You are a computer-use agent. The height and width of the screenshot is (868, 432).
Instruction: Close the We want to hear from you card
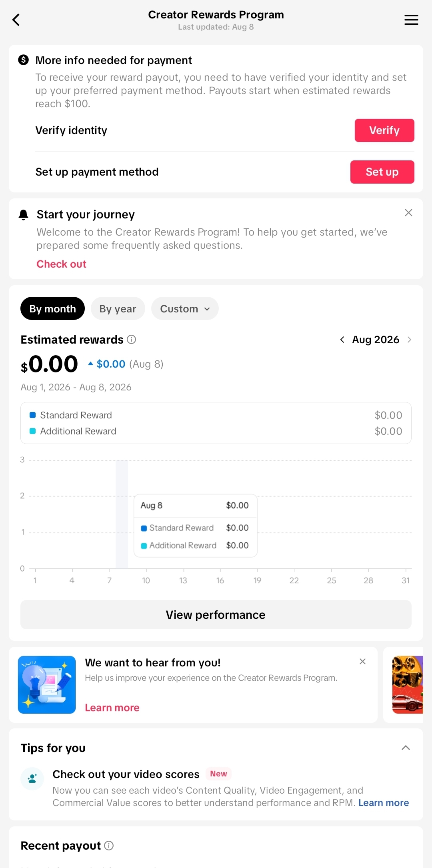362,661
